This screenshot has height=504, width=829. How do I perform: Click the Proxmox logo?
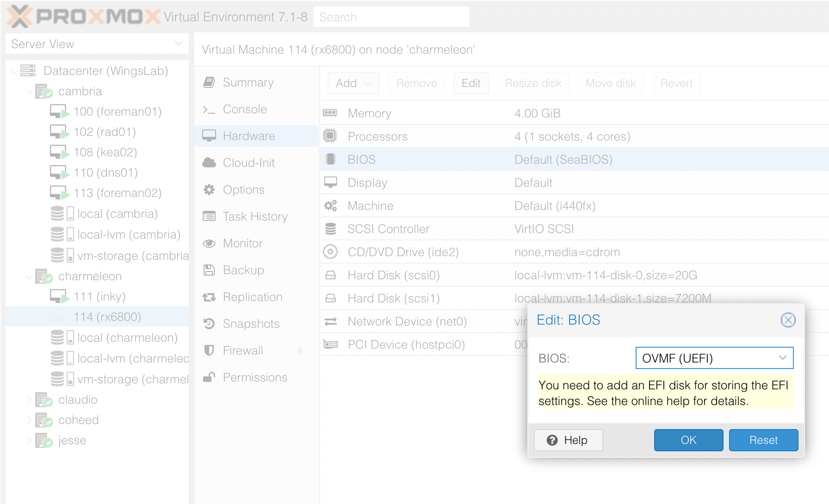click(x=84, y=17)
